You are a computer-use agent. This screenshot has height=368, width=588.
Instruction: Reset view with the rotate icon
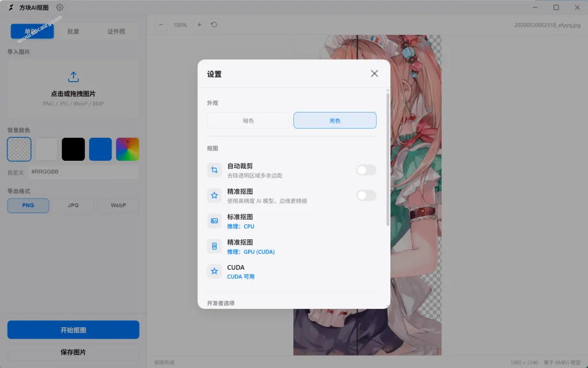pos(214,25)
